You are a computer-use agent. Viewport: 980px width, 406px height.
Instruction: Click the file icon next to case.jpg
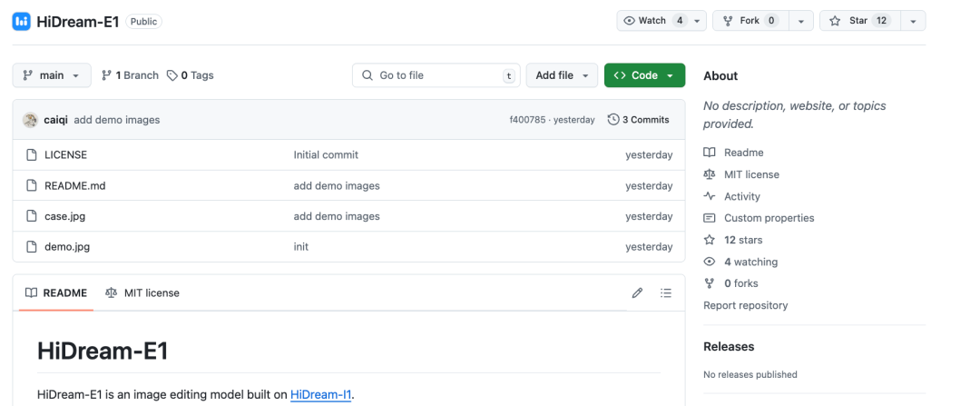click(31, 216)
